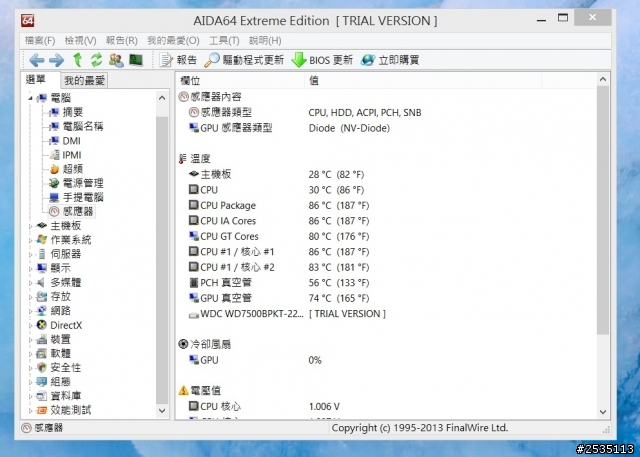
Task: Click BIOS 更新 toolbar button
Action: pos(322,60)
